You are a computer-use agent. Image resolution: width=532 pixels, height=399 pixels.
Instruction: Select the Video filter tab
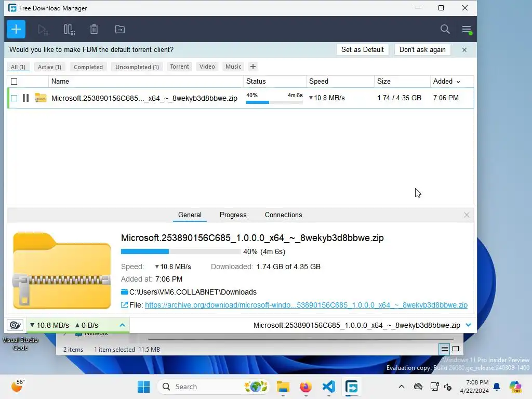[x=207, y=66]
